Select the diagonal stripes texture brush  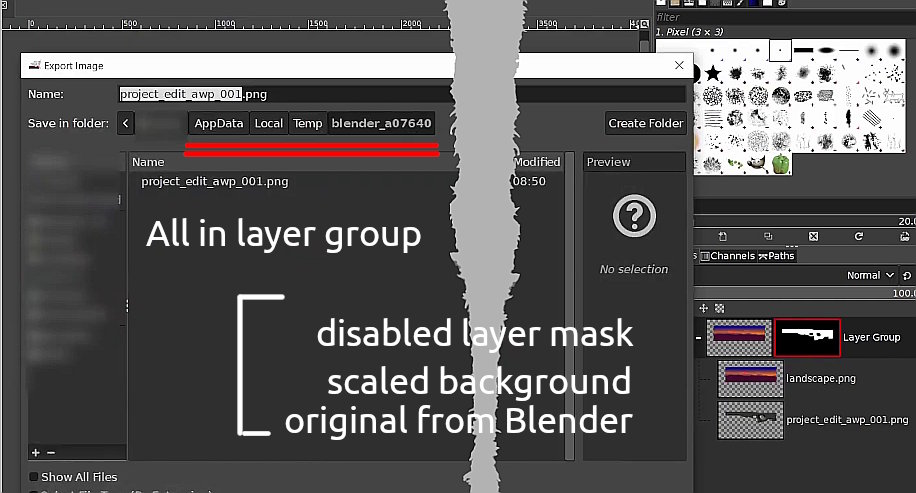coord(872,119)
